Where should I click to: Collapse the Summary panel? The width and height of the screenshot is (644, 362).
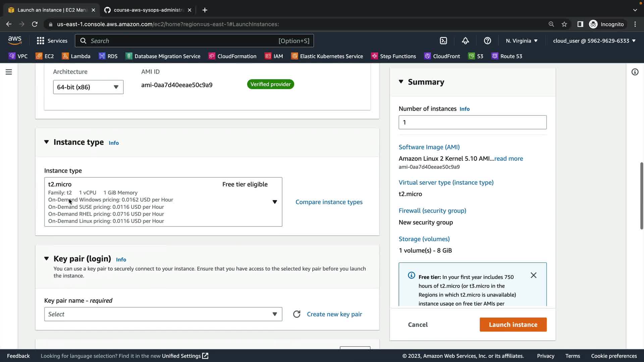pos(401,82)
